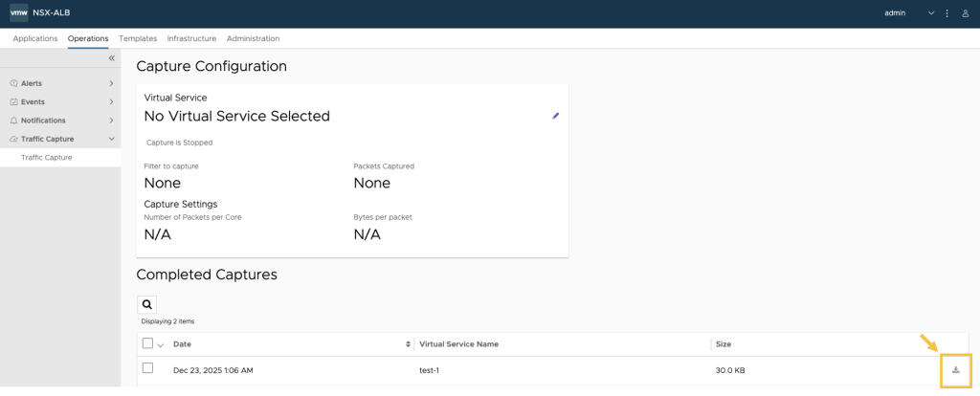Open the vertical three-dot menu
Viewport: 980px width, 396px height.
(947, 13)
